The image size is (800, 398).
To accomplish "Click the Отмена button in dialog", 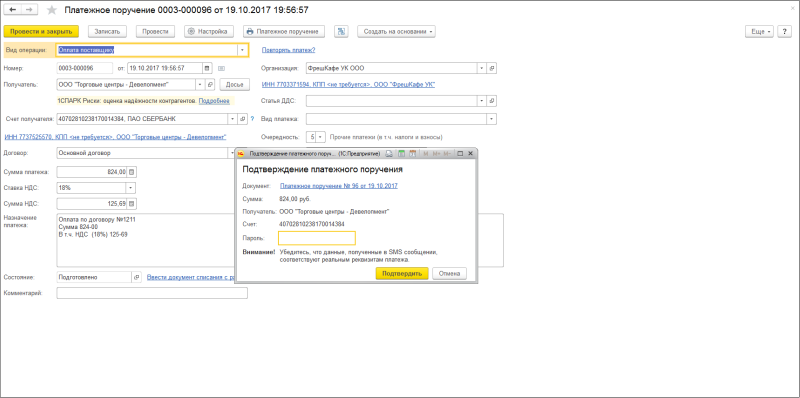I will click(449, 273).
